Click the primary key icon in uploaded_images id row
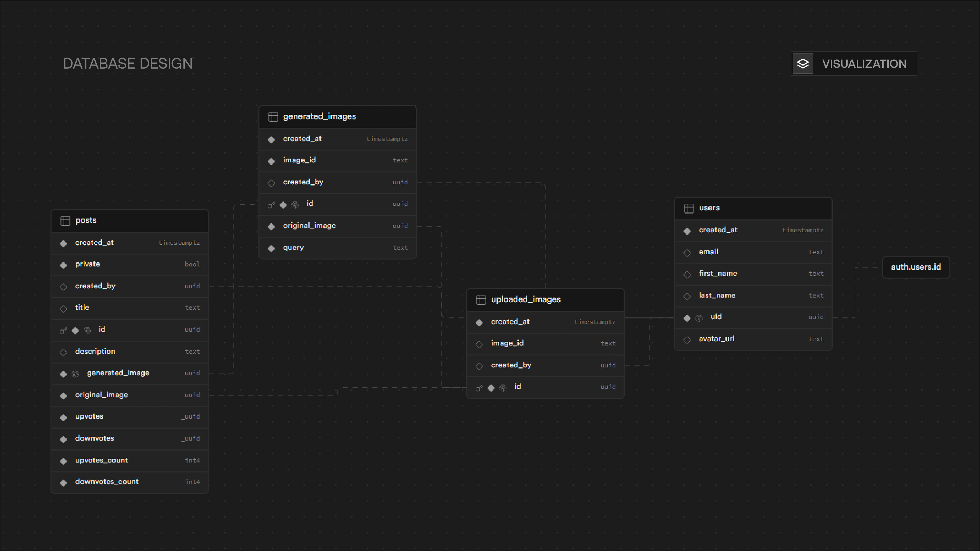The image size is (980, 551). tap(479, 388)
